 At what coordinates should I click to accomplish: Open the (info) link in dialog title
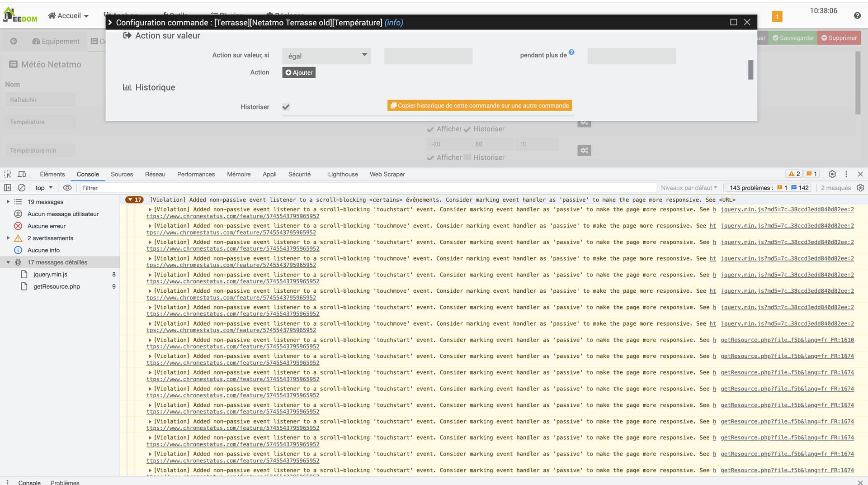click(393, 23)
